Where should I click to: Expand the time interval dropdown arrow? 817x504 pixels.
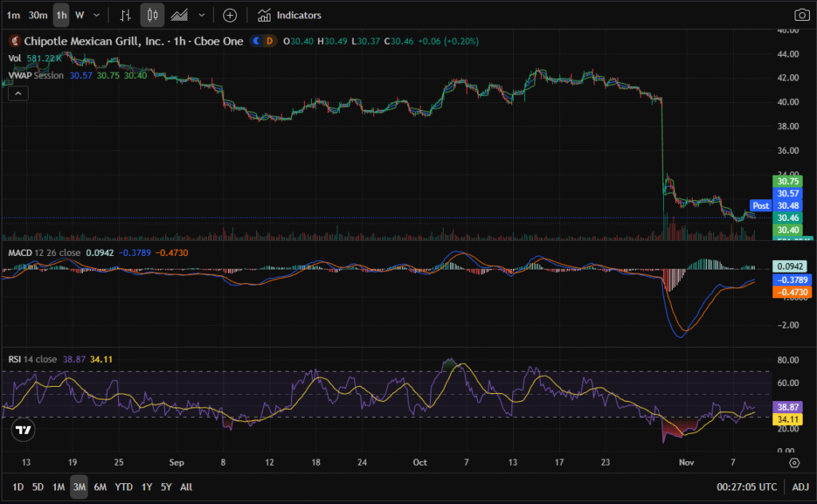[97, 15]
